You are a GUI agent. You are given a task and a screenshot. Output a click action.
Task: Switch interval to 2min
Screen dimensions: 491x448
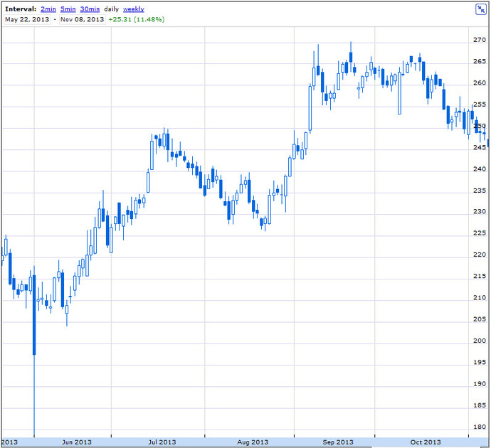tap(48, 9)
